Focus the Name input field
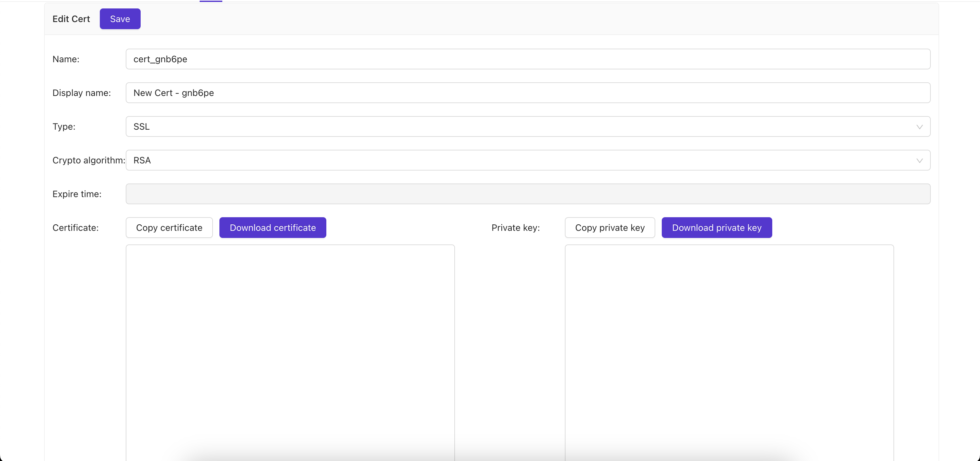The width and height of the screenshot is (980, 461). 528,59
